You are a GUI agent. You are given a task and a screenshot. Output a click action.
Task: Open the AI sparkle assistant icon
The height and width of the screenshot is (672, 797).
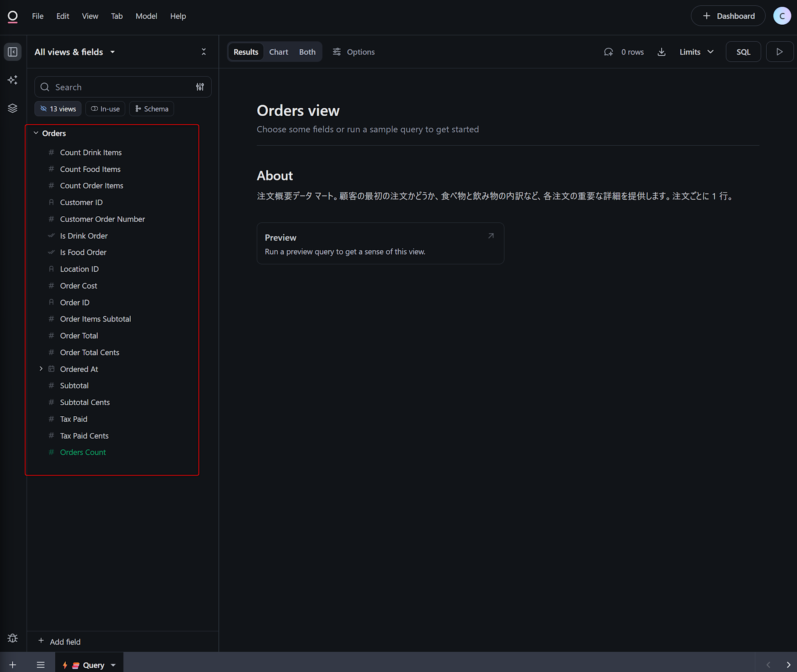(x=12, y=80)
